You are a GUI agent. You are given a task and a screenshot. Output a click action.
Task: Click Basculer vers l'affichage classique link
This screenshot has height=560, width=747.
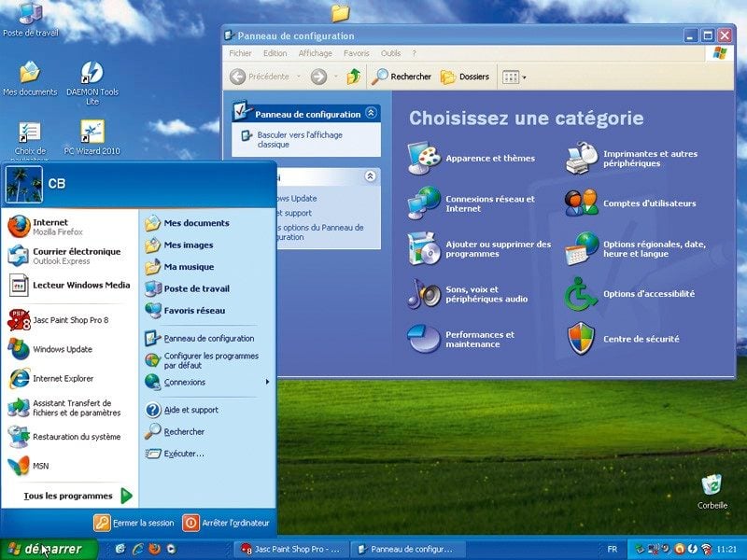point(300,139)
